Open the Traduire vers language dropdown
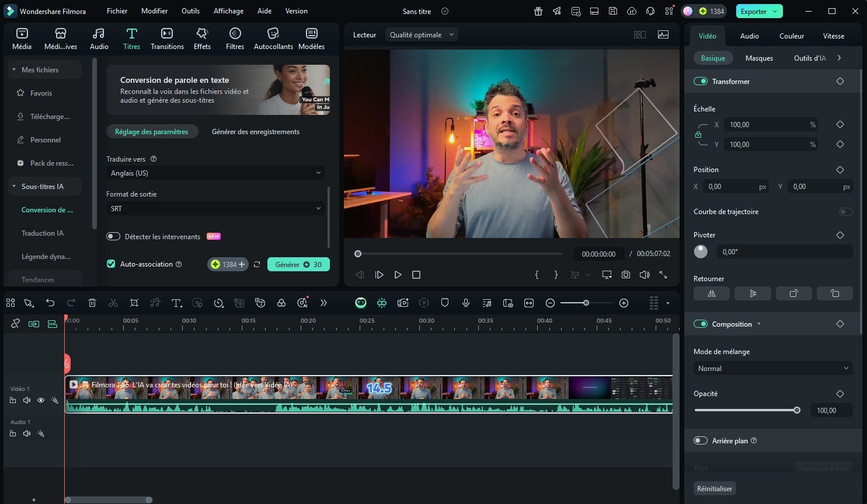This screenshot has height=504, width=867. coord(215,173)
